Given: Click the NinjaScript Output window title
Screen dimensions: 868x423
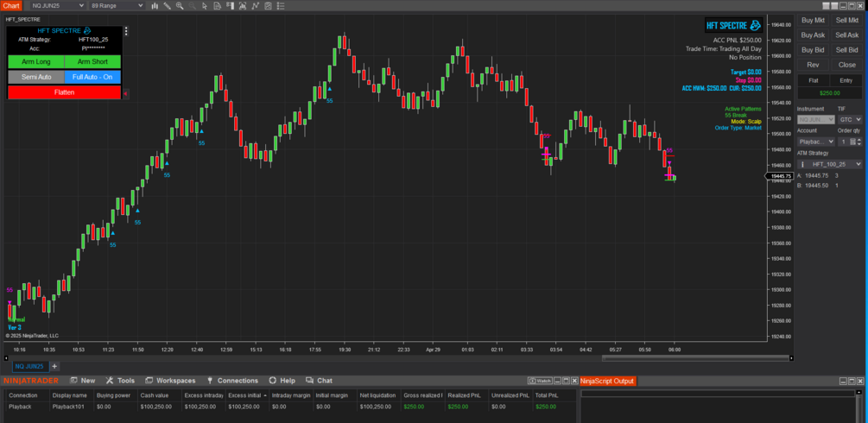Looking at the screenshot, I should click(x=606, y=381).
